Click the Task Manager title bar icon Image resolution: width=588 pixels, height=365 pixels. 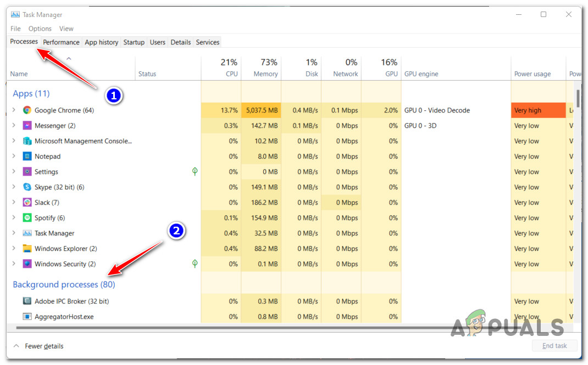[15, 15]
